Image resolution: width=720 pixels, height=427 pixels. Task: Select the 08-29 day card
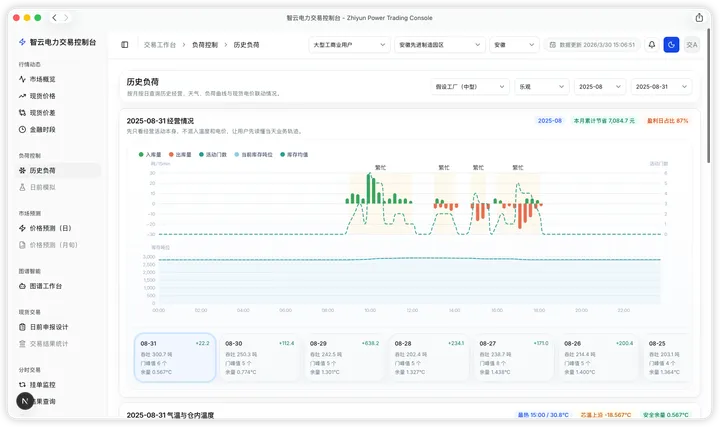coord(344,358)
